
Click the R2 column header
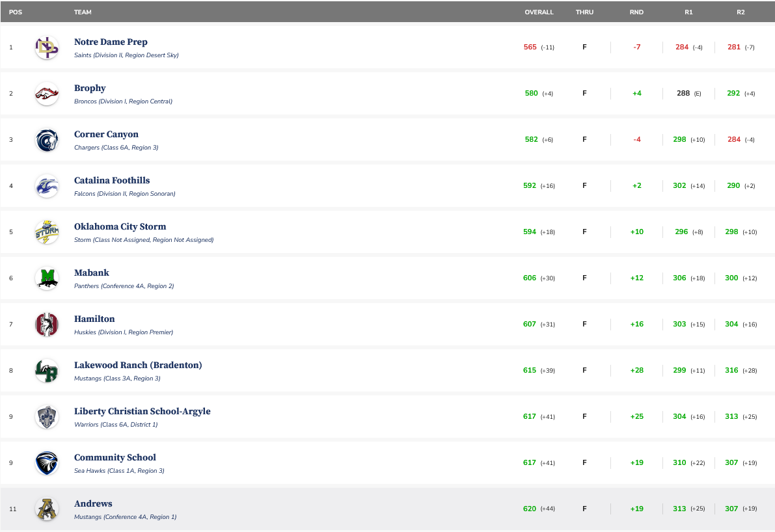click(x=741, y=12)
